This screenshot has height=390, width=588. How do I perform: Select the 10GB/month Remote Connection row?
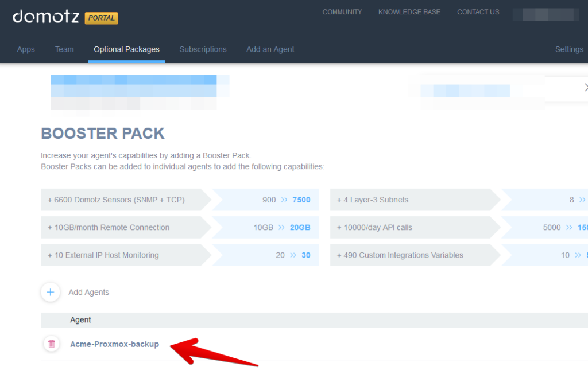(x=180, y=228)
